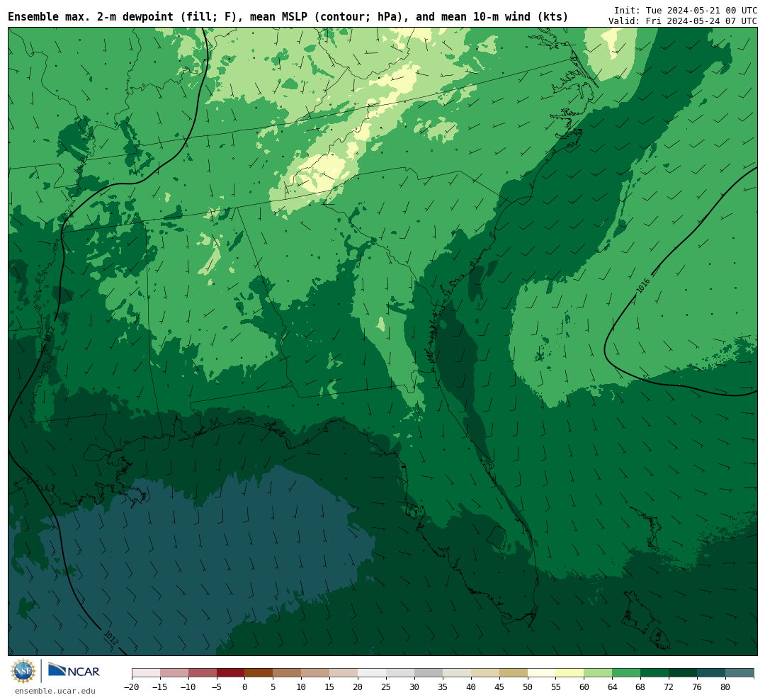This screenshot has height=700, width=765.
Task: Select the gray swatch between 30 and 35
Action: pyautogui.click(x=429, y=673)
